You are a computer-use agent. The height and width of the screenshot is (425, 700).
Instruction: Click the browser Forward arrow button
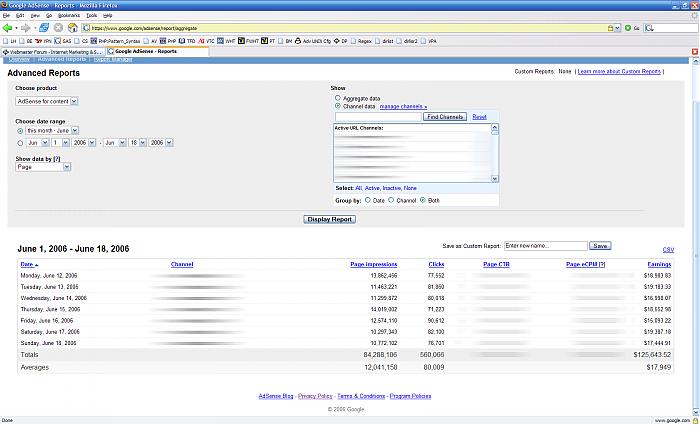(x=27, y=28)
